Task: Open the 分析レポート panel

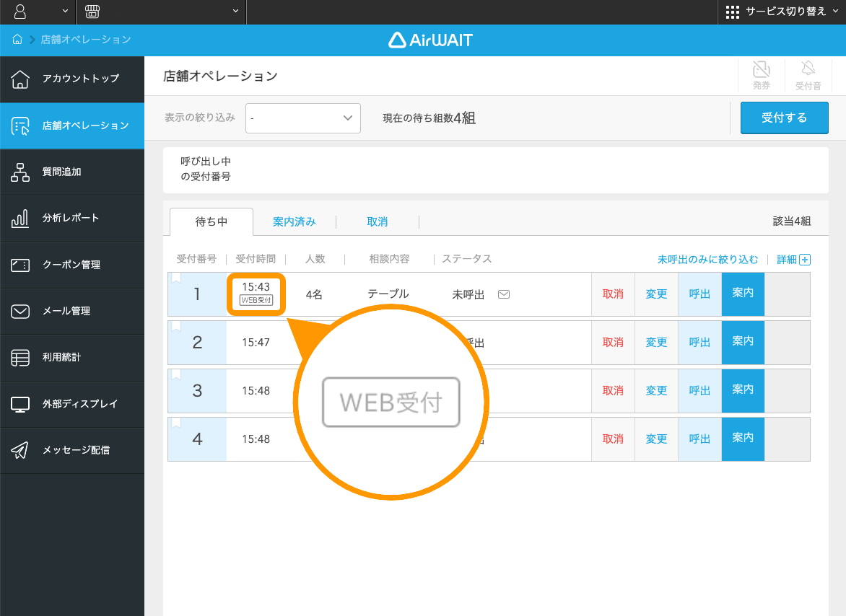Action: pos(72,218)
